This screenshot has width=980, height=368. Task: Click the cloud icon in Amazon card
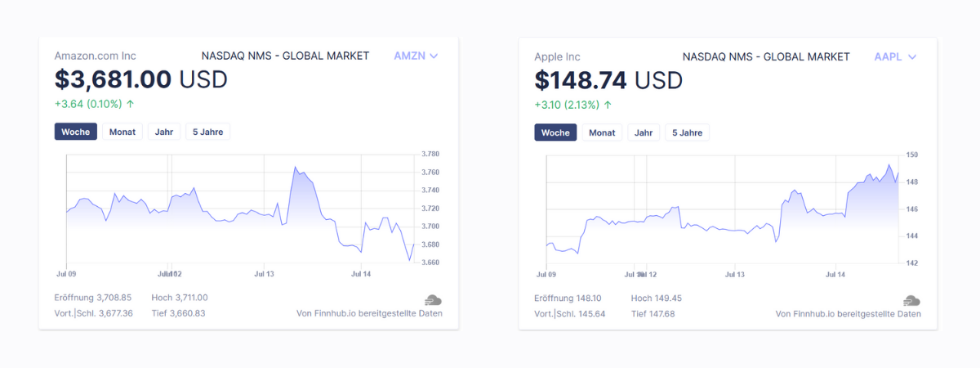point(433,300)
